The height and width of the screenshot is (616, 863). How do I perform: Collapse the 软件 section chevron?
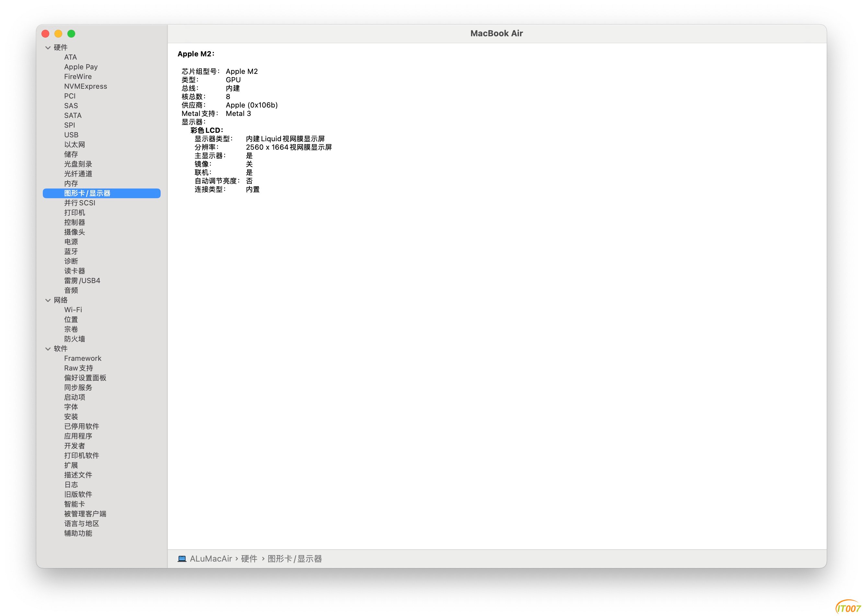click(48, 348)
